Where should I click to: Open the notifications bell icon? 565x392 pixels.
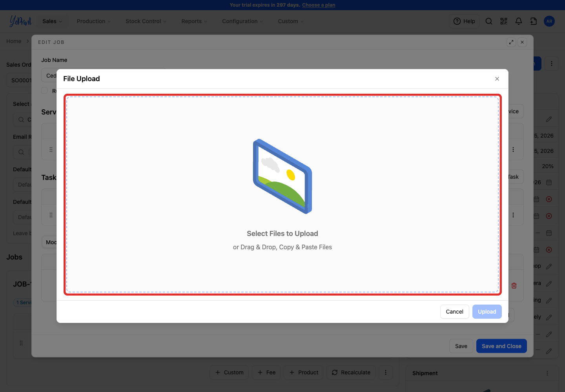point(519,21)
